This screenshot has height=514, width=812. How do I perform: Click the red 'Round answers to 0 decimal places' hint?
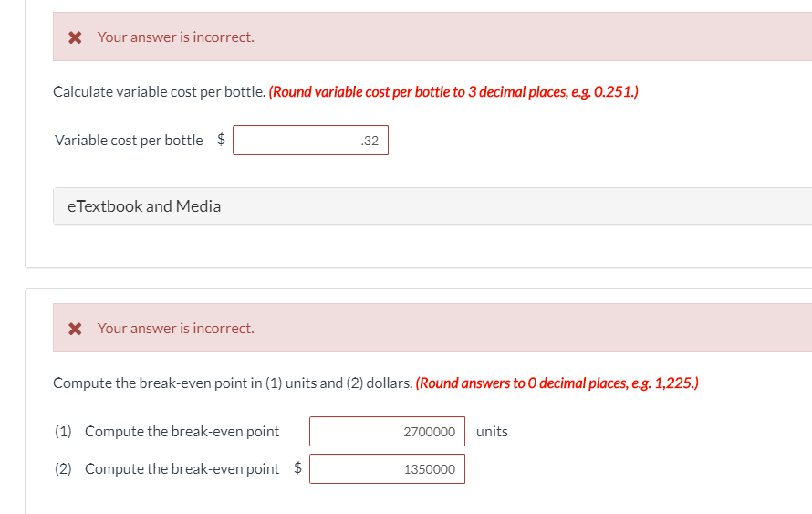(x=557, y=383)
